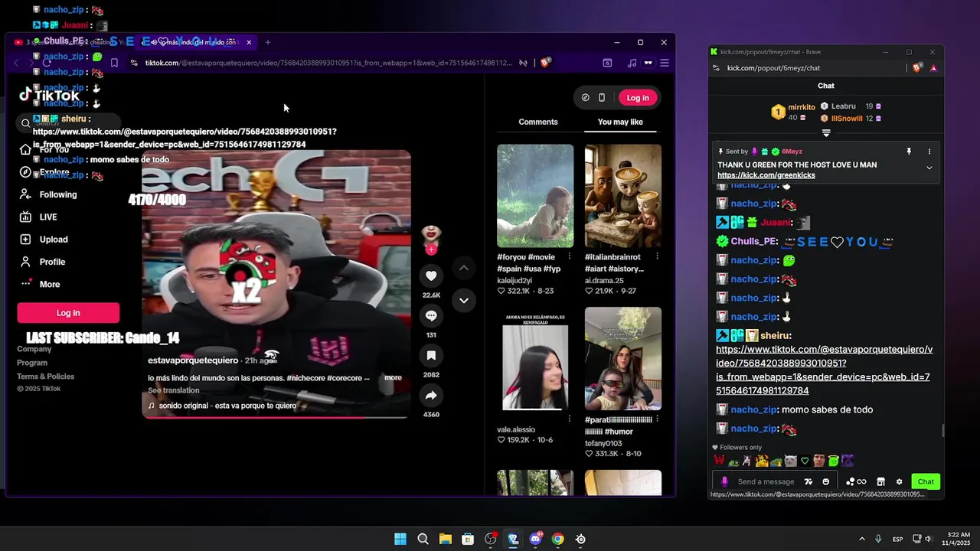Open #foryou #movie video thumbnail
The height and width of the screenshot is (551, 980).
[x=535, y=196]
